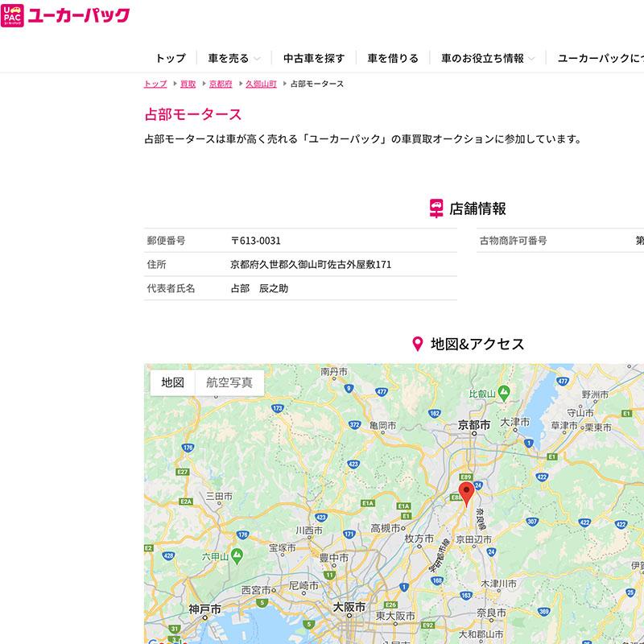The height and width of the screenshot is (644, 644).
Task: Click the 枚方市 label on the map
Action: click(419, 538)
